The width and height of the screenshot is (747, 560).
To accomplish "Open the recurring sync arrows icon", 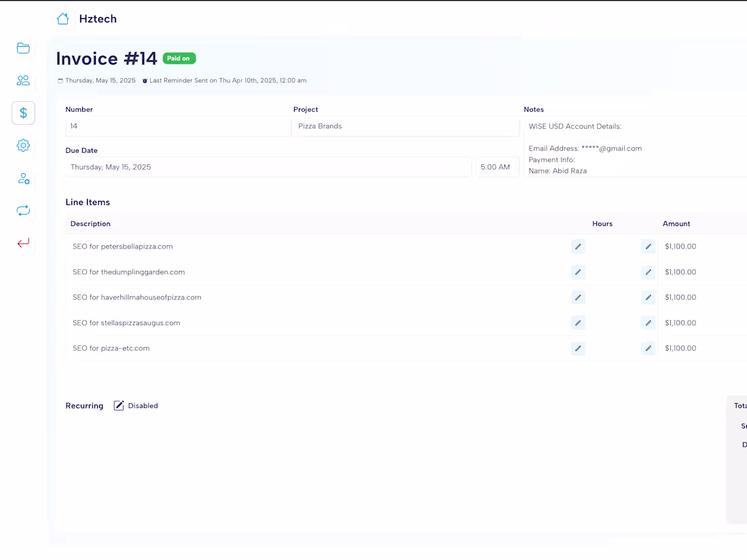I will (x=23, y=210).
